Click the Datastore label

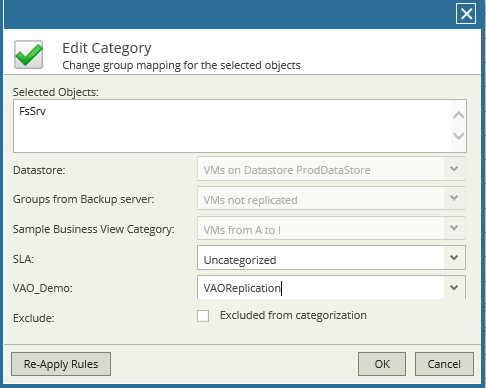39,170
